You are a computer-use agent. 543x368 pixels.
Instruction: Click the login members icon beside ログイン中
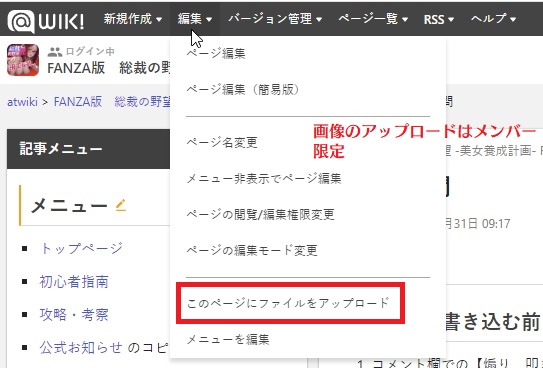click(x=55, y=52)
